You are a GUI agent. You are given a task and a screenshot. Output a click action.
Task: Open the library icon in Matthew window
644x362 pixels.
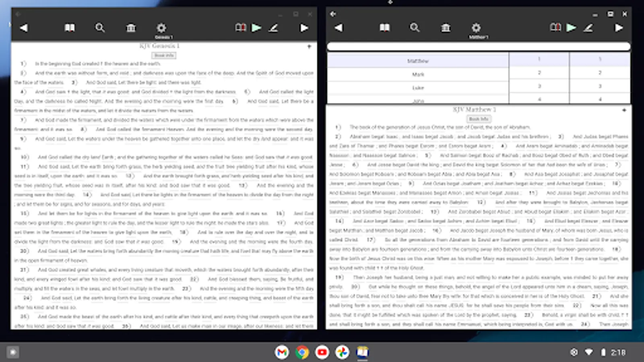coord(446,28)
